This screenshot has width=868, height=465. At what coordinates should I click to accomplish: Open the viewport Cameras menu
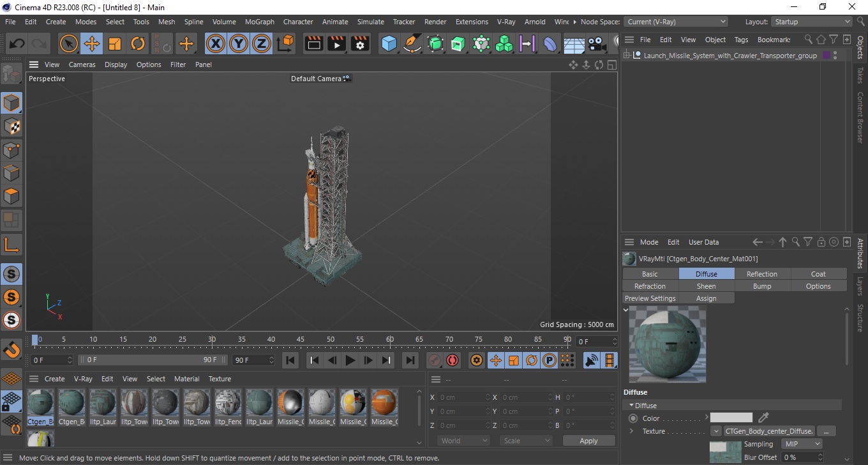pos(82,65)
